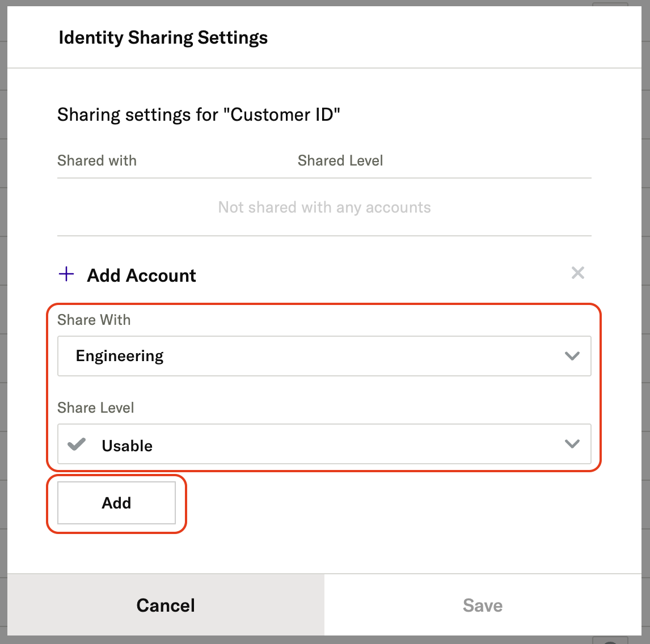Image resolution: width=650 pixels, height=644 pixels.
Task: Expand the Share With chevron arrow
Action: tap(572, 356)
